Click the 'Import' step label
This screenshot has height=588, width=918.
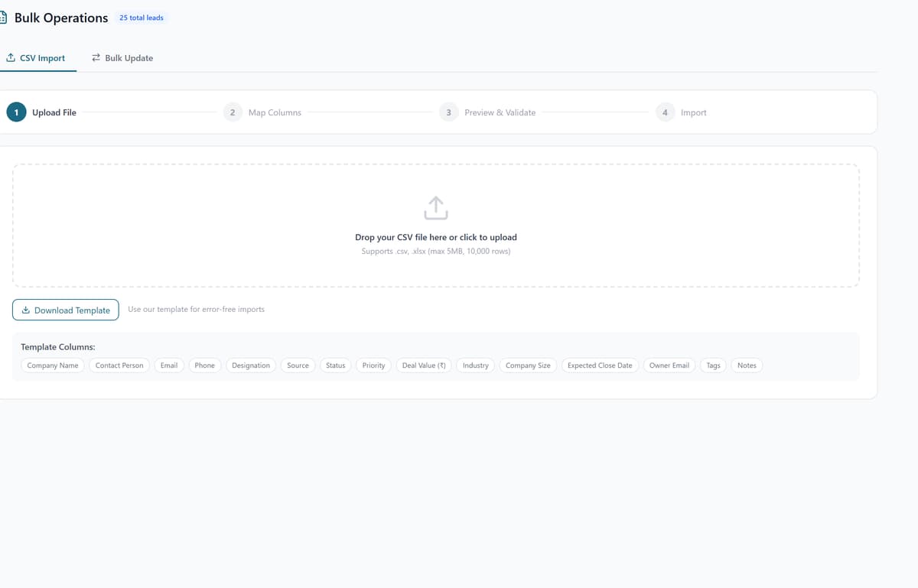pos(694,112)
